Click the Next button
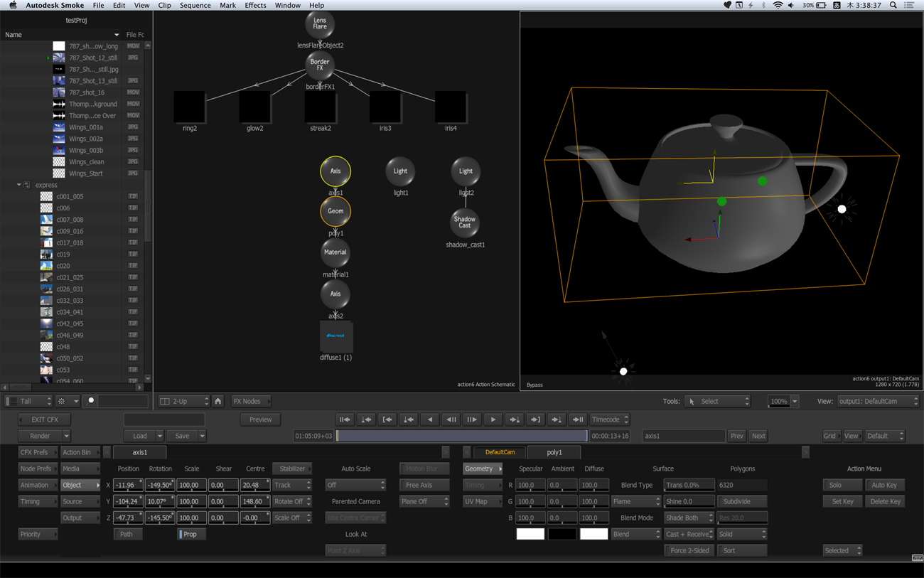 [x=758, y=436]
